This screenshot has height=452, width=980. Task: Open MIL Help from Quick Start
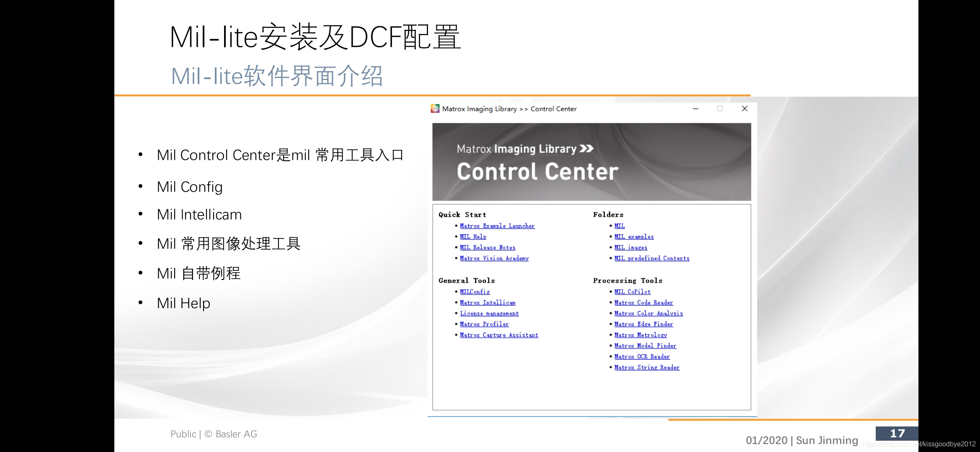tap(472, 236)
